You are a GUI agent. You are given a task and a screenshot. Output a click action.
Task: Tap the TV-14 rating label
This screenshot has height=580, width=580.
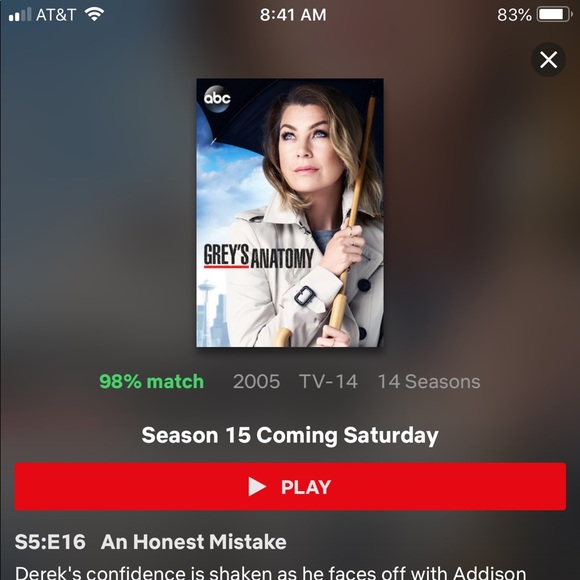[328, 381]
